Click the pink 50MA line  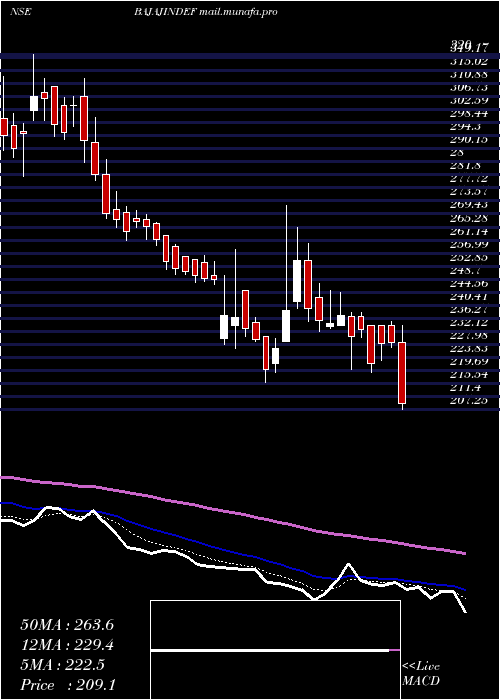232,512
